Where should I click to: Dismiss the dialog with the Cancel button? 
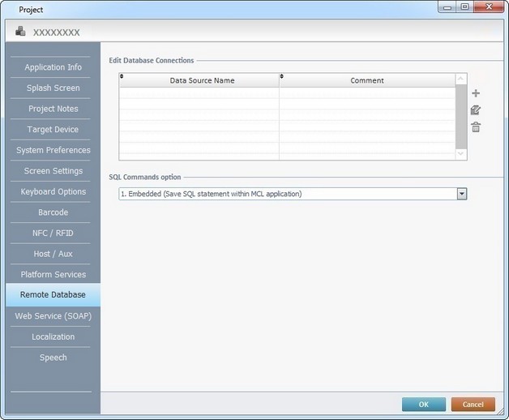pyautogui.click(x=473, y=405)
